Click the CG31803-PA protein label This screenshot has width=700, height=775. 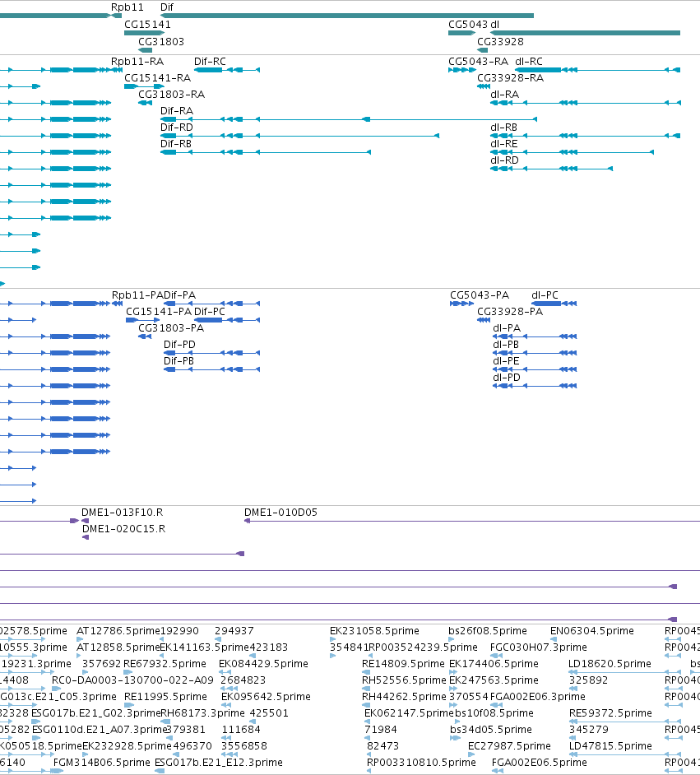(171, 327)
